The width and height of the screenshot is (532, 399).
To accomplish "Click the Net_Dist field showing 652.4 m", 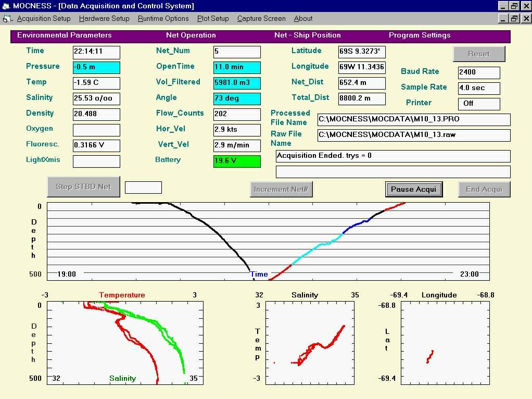I will click(x=362, y=83).
